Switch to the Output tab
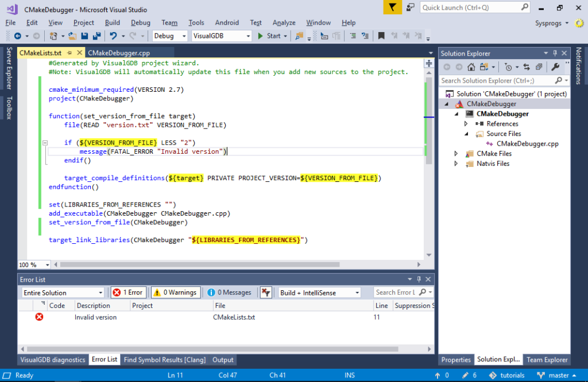Image resolution: width=588 pixels, height=382 pixels. [x=223, y=360]
